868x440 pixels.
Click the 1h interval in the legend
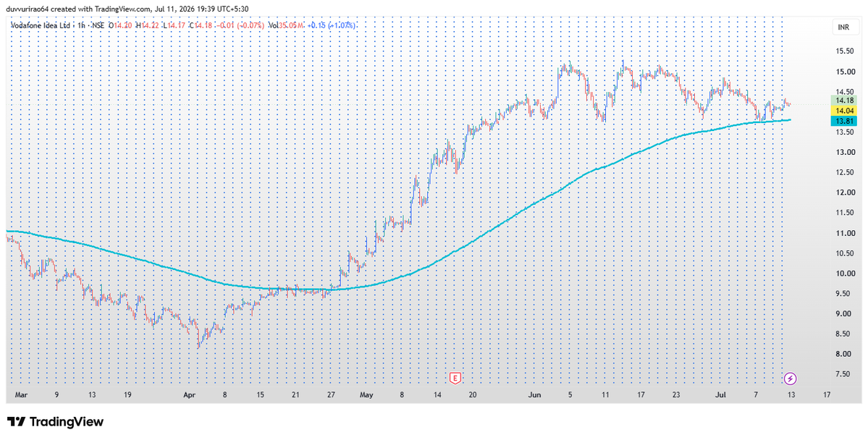81,25
